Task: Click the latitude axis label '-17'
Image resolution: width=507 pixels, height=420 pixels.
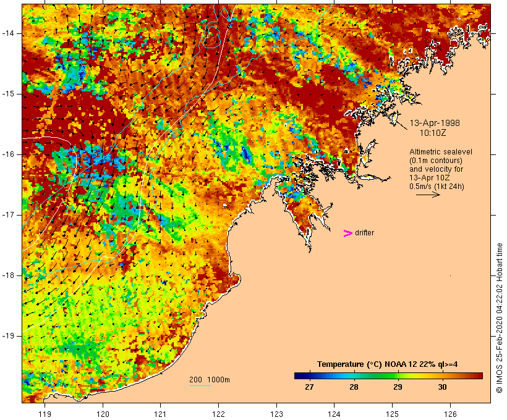Action: tap(8, 215)
